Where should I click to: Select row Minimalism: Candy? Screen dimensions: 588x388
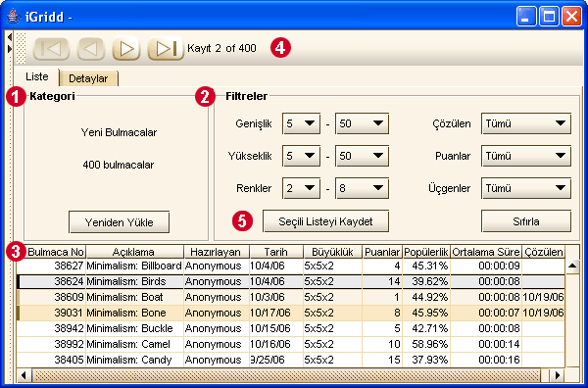291,360
